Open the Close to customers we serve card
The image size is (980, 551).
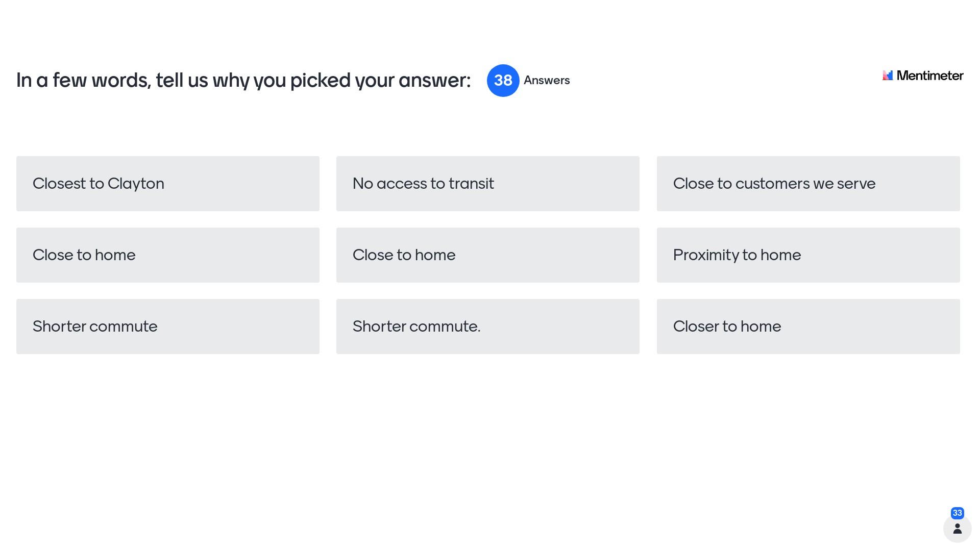(808, 184)
